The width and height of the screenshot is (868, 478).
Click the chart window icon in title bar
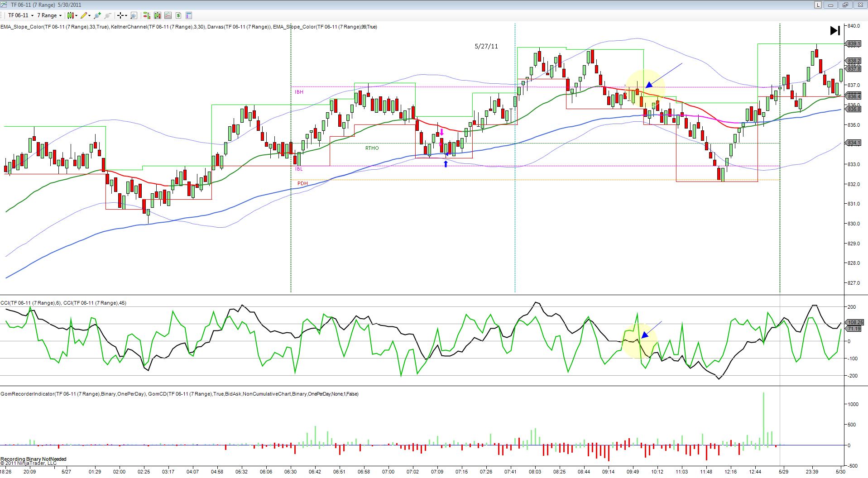(x=5, y=5)
